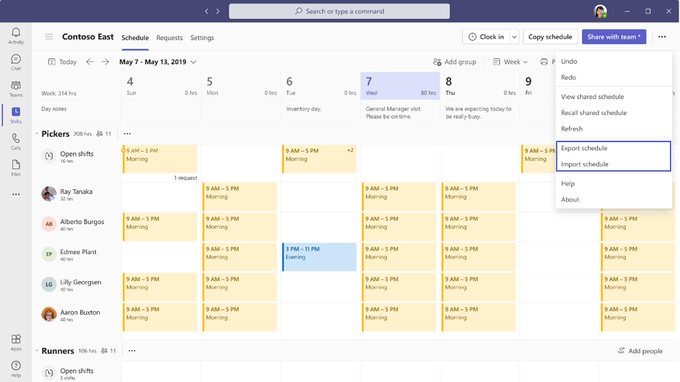
Task: Toggle the hamburger menu beside Contoso East
Action: click(x=49, y=37)
